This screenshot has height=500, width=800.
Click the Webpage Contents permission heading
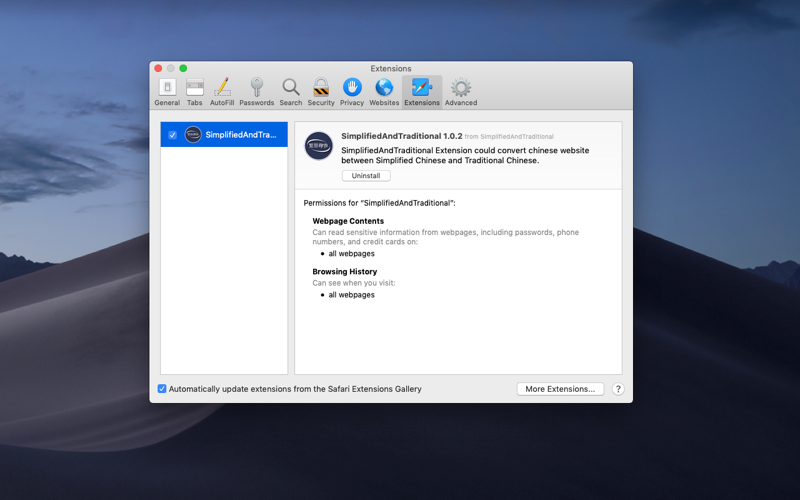tap(348, 221)
